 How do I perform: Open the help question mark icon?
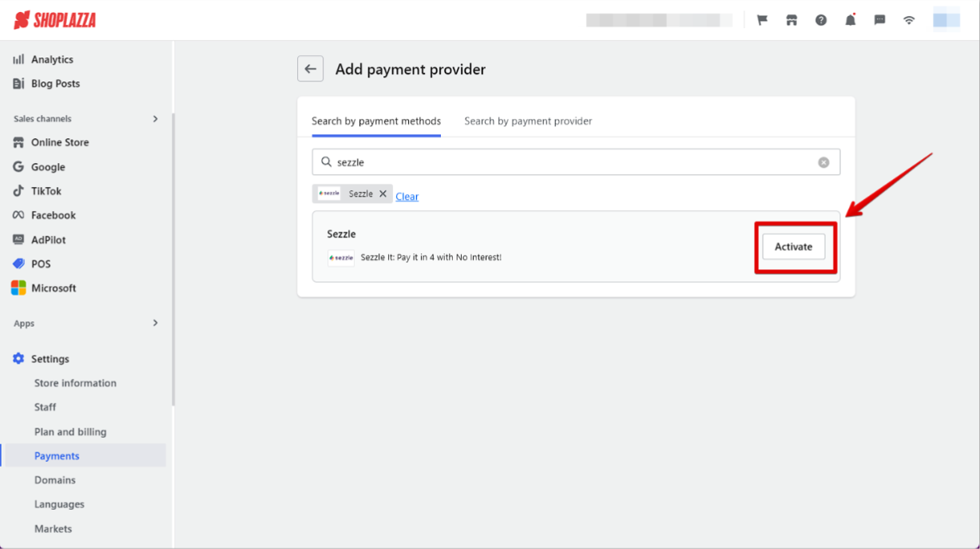pos(821,20)
